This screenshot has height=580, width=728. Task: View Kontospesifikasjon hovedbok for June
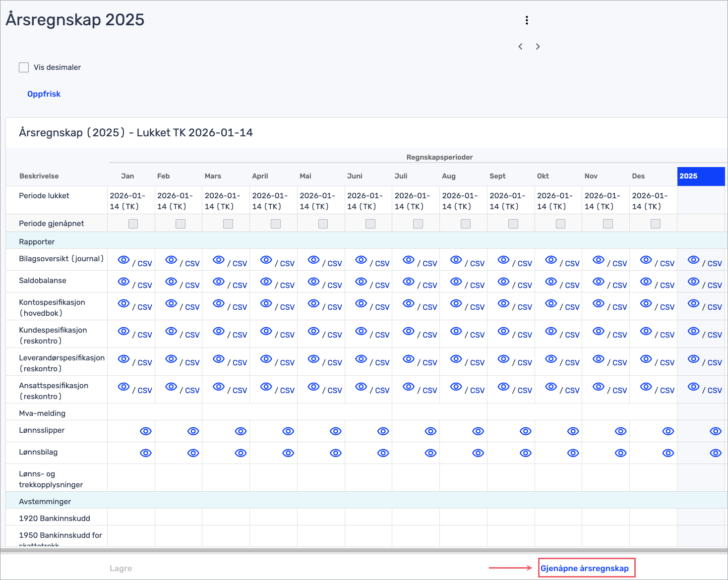pyautogui.click(x=361, y=304)
